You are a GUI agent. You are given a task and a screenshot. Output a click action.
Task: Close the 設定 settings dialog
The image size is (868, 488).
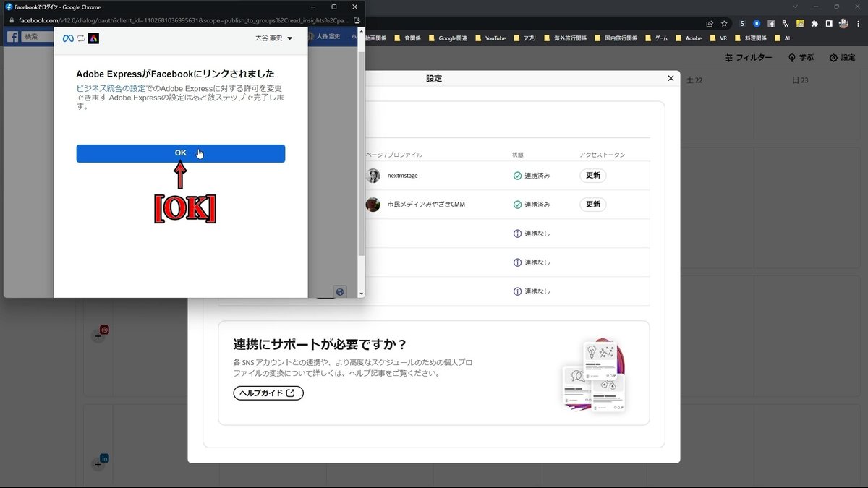671,78
